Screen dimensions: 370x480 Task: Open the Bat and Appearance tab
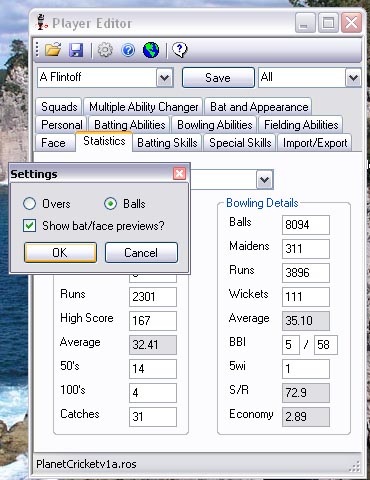coord(259,107)
